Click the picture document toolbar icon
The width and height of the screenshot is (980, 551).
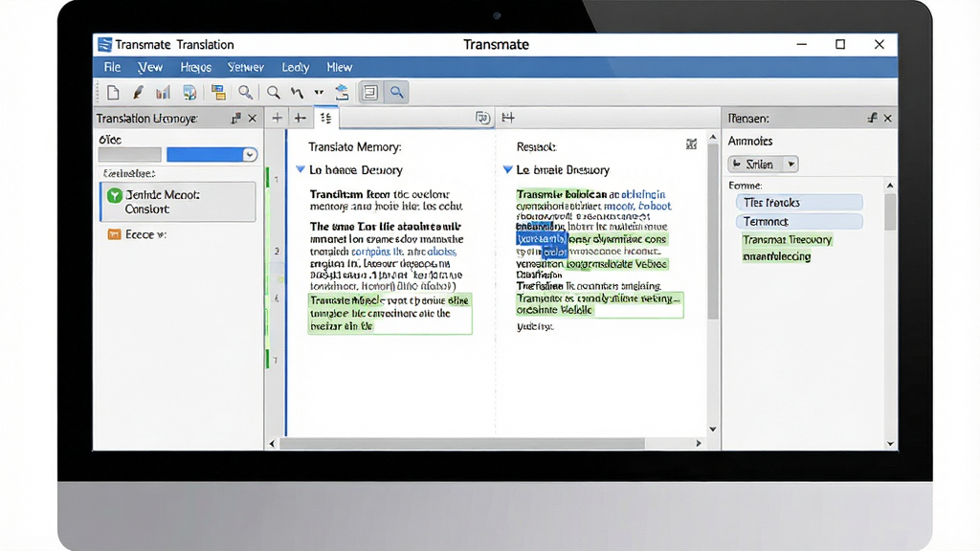point(189,93)
